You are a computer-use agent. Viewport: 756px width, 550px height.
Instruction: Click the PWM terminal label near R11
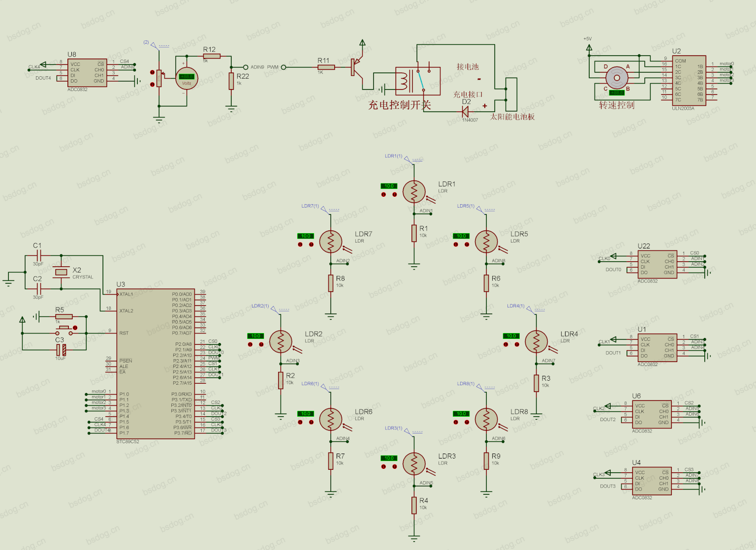[x=273, y=67]
